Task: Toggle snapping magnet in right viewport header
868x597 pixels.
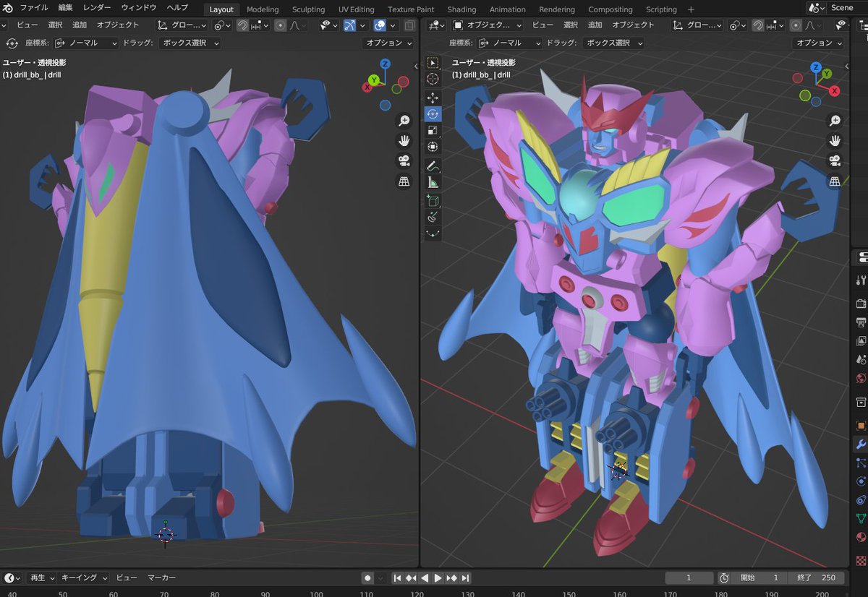Action: click(x=757, y=25)
